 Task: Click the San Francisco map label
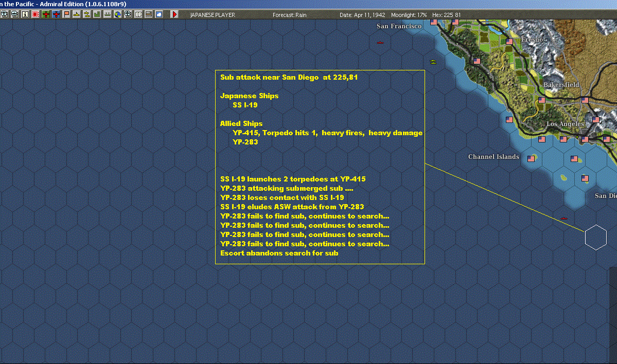click(399, 26)
